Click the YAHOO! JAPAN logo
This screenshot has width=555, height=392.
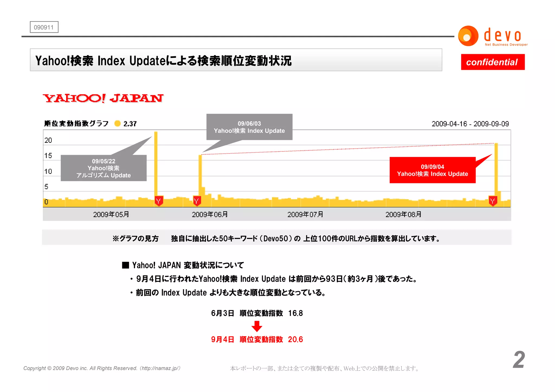[x=103, y=98]
